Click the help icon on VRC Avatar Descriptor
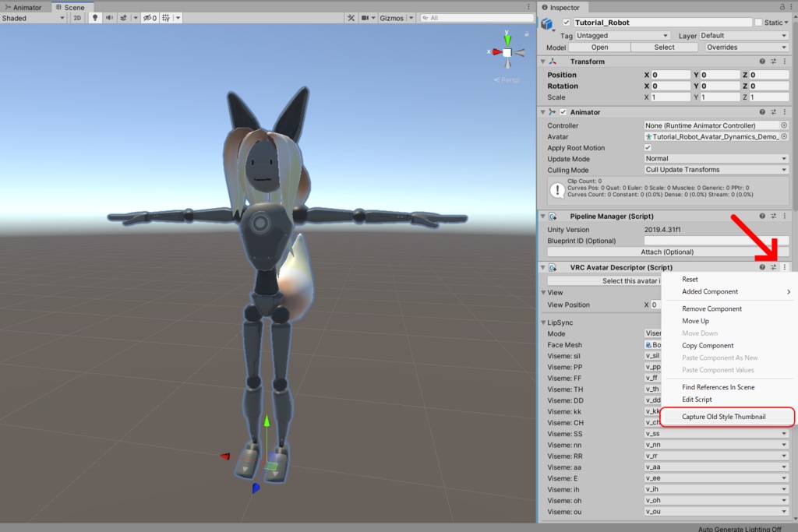The image size is (798, 532). [762, 267]
